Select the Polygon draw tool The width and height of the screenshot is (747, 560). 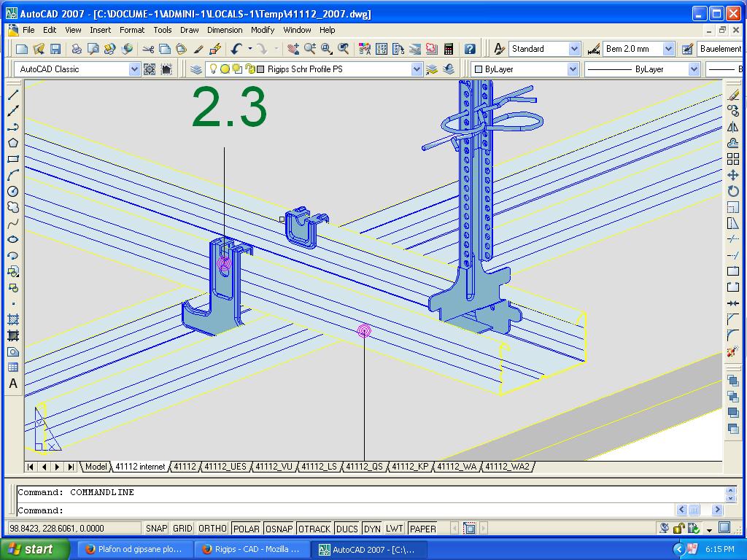[x=13, y=143]
